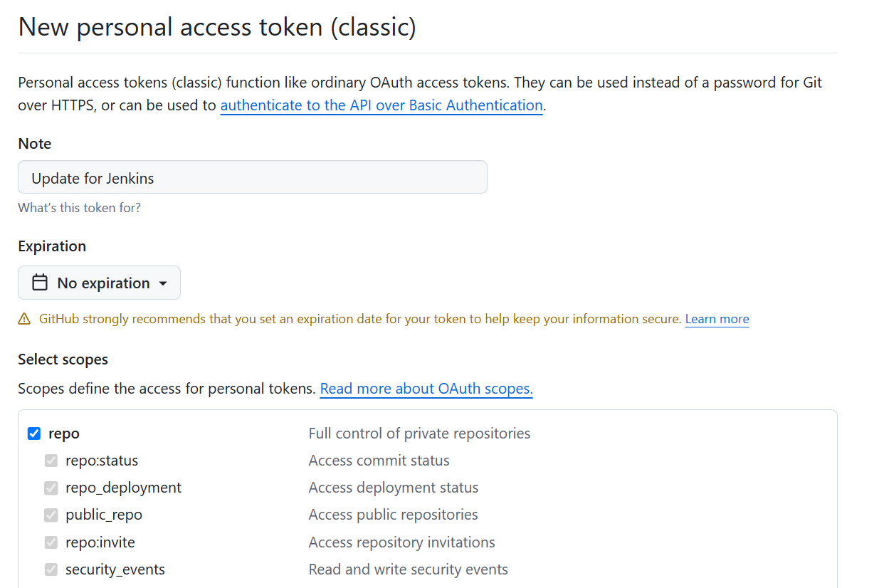Click the security_events scope label text

point(115,569)
